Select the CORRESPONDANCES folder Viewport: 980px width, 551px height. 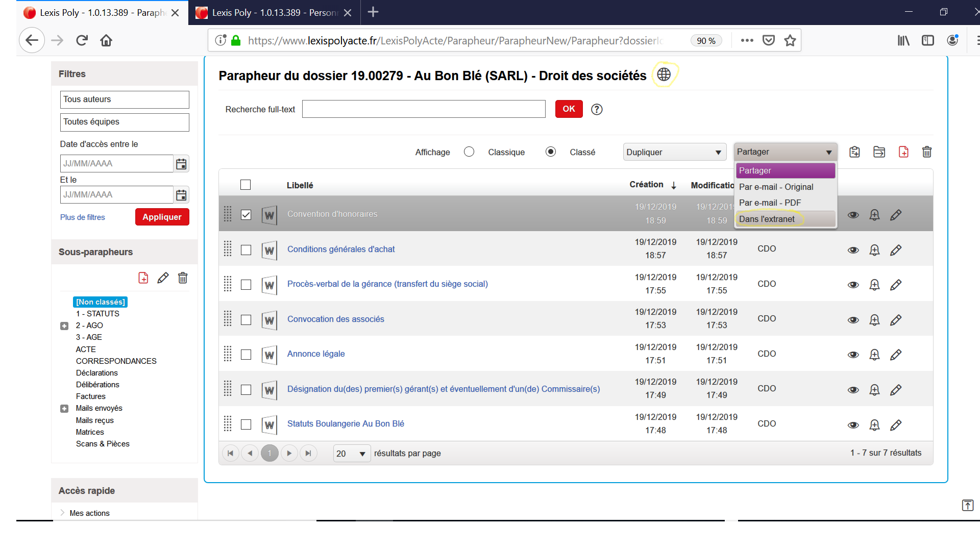pos(116,361)
